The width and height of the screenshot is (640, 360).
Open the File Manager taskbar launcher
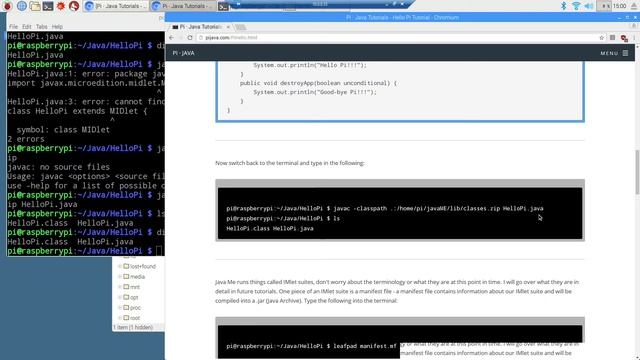(x=35, y=6)
